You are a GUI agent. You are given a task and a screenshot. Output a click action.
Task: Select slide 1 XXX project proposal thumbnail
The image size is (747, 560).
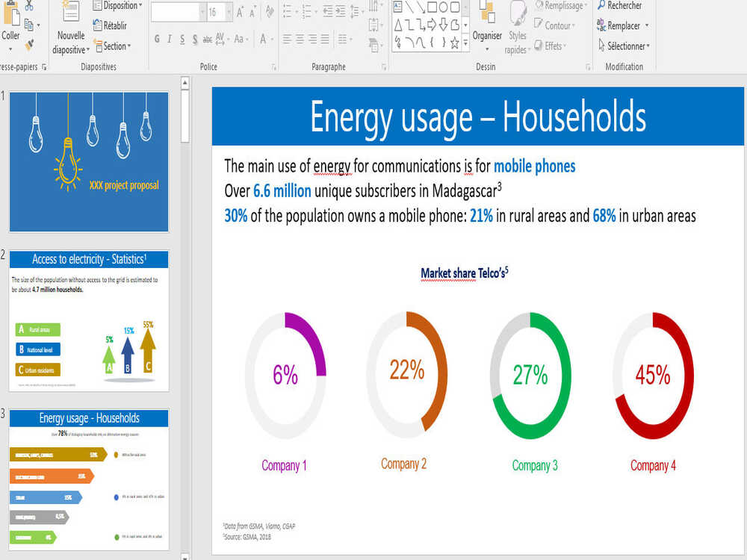coord(89,162)
